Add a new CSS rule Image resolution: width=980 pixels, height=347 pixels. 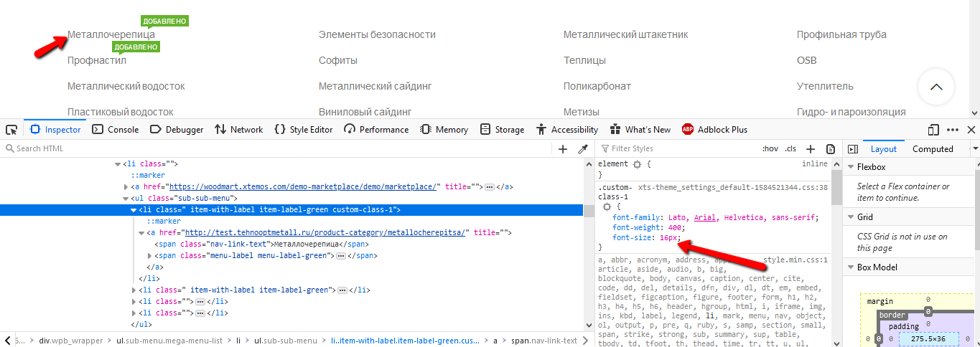tap(811, 149)
